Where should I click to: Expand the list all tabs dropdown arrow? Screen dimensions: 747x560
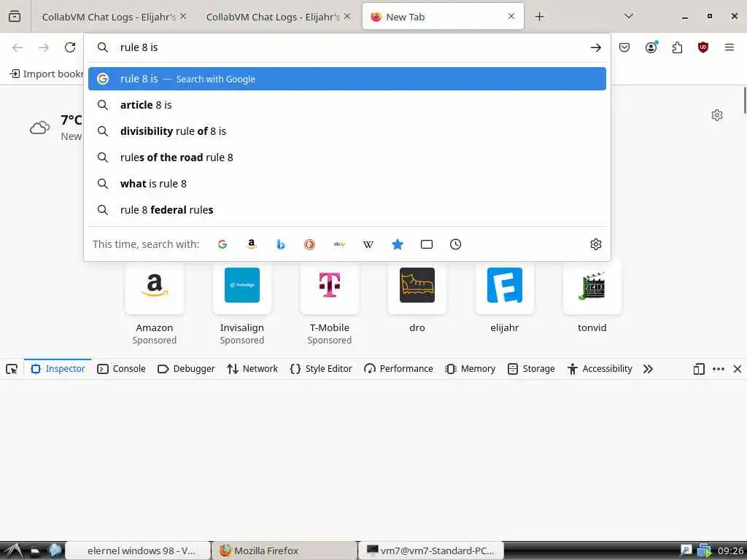tap(629, 16)
